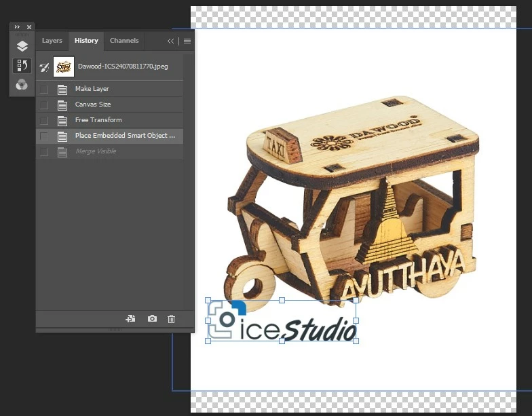The width and height of the screenshot is (532, 416).
Task: Click the right-middle transform handle of the logo
Action: pyautogui.click(x=356, y=320)
